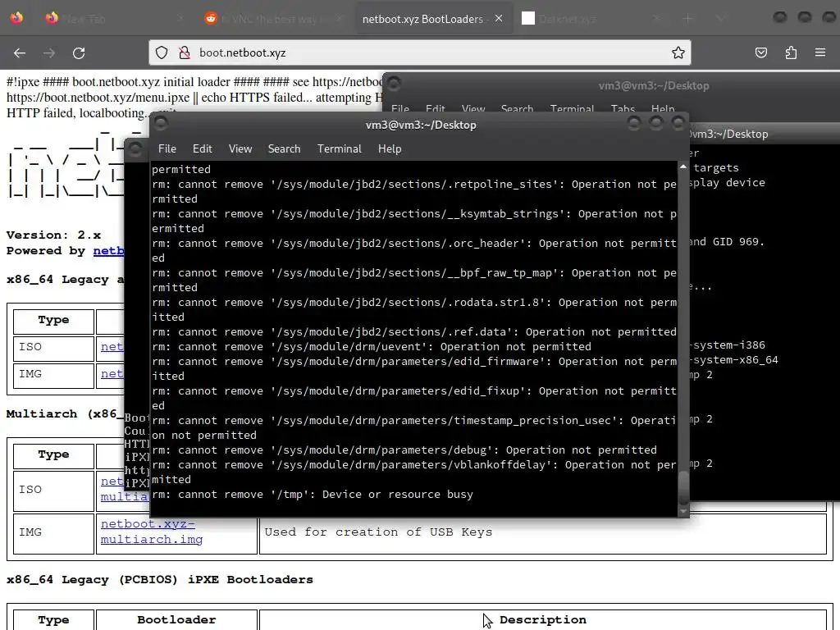The width and height of the screenshot is (840, 630).
Task: Reload the boot.netboot.xyz page
Action: tap(79, 53)
